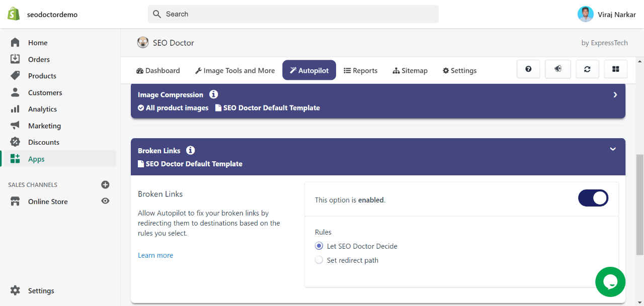The height and width of the screenshot is (306, 644).
Task: Open Customers in sidebar
Action: [x=45, y=92]
